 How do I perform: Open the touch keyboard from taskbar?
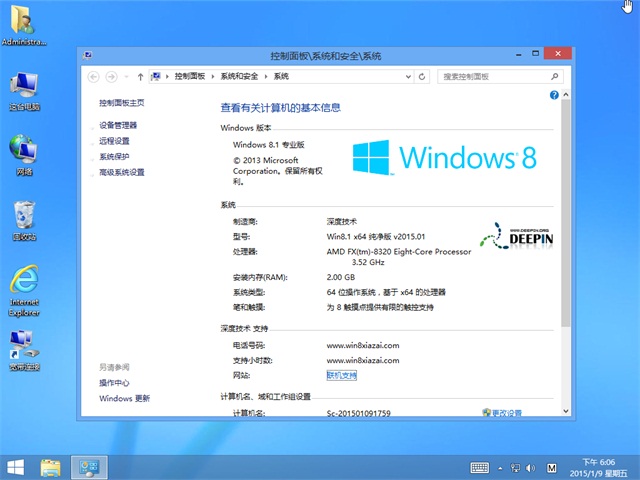click(x=480, y=467)
